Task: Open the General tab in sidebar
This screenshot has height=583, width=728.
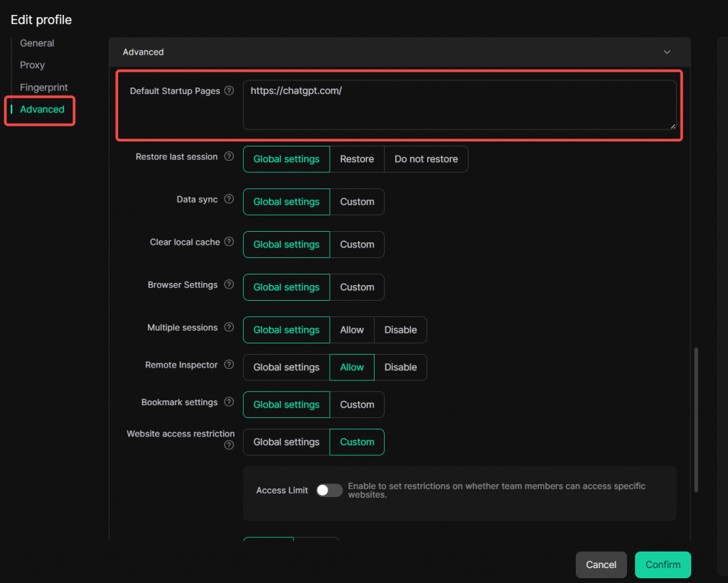Action: (x=37, y=43)
